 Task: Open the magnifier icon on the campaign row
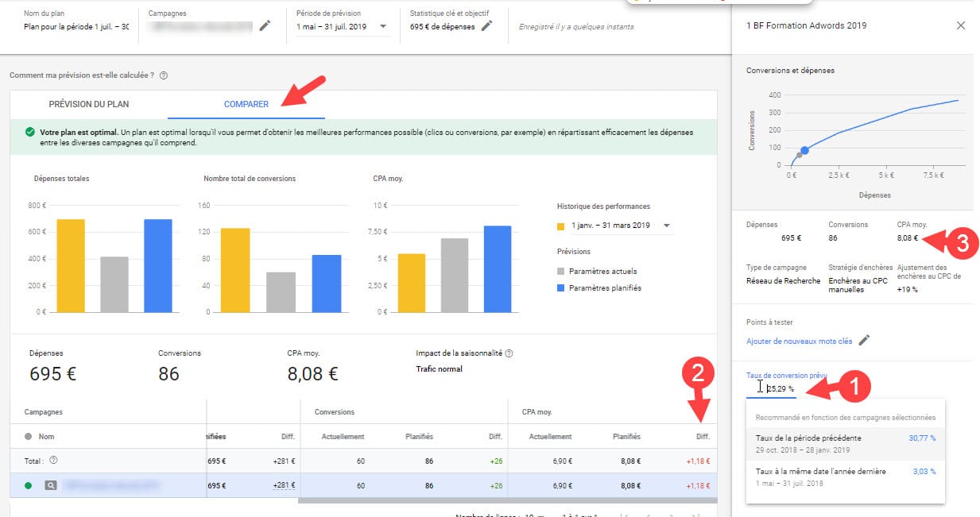click(x=50, y=485)
